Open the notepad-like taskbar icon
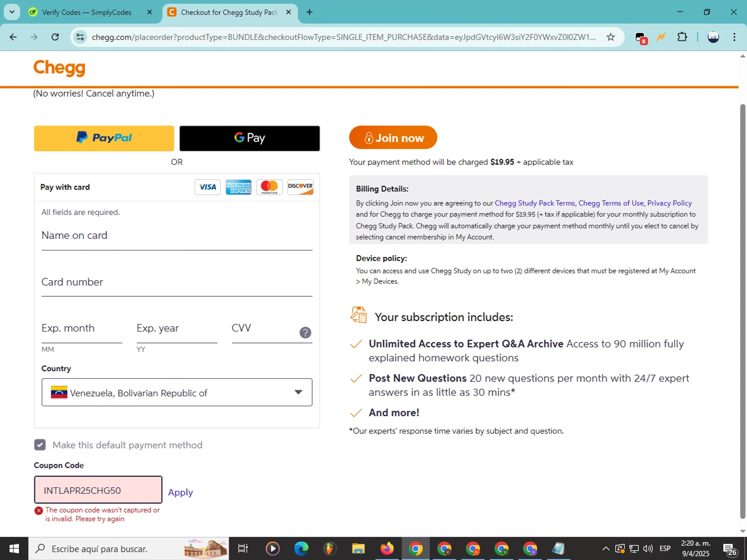 coord(558,549)
